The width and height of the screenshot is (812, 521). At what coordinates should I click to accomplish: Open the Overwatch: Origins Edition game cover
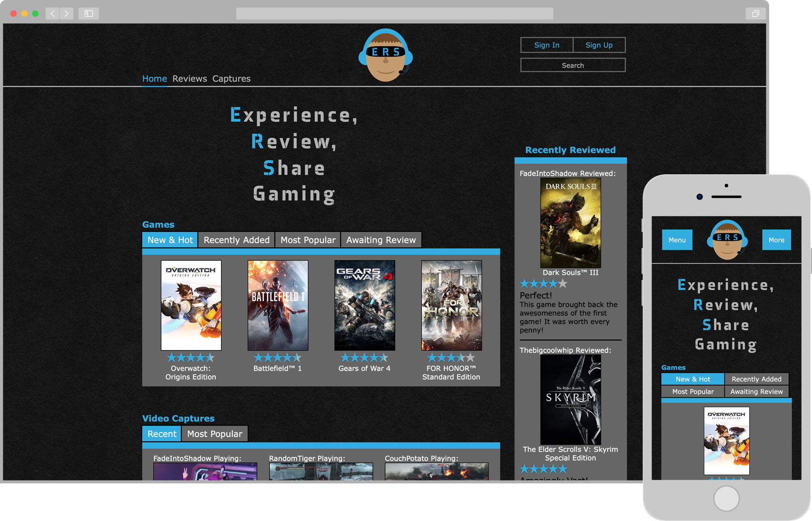[x=191, y=305]
